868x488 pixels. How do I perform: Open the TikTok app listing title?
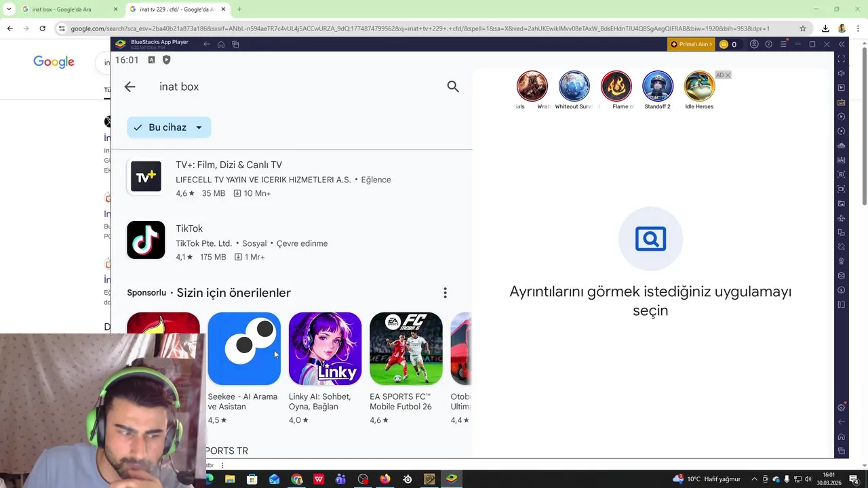tap(189, 228)
